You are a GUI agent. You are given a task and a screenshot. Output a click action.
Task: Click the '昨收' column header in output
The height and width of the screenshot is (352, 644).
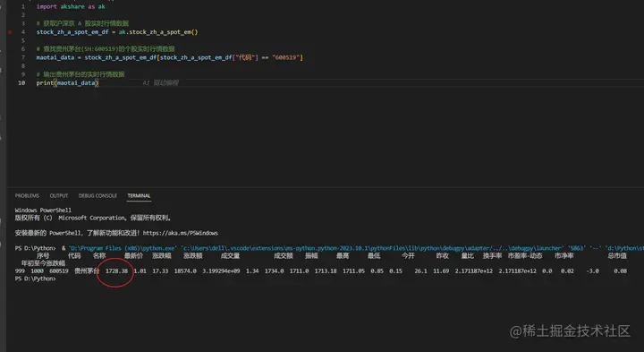click(443, 256)
